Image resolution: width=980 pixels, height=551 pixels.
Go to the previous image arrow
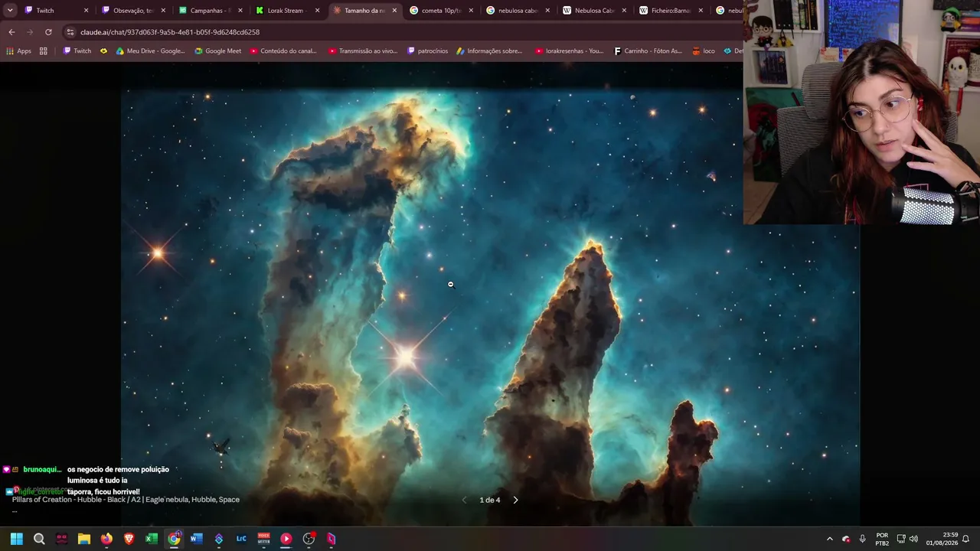[x=464, y=500]
